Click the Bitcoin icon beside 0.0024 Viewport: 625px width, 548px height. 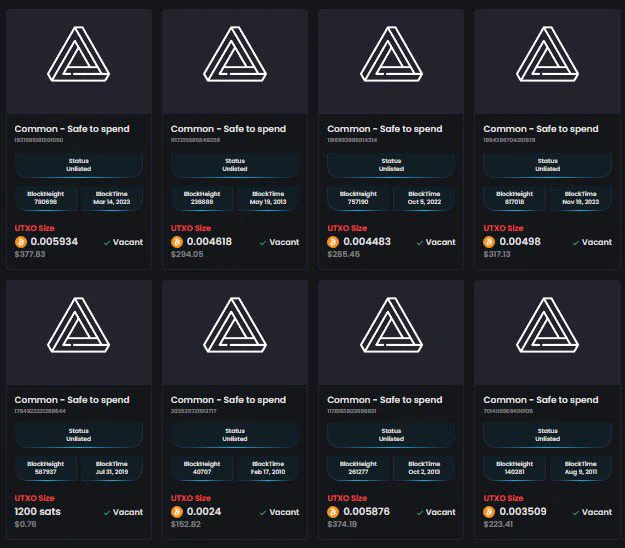pyautogui.click(x=177, y=512)
